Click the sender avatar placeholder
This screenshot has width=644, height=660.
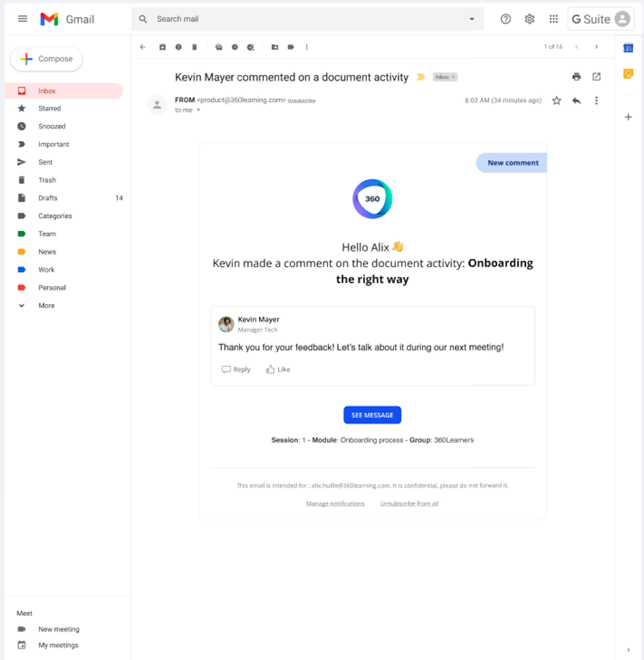pos(157,105)
